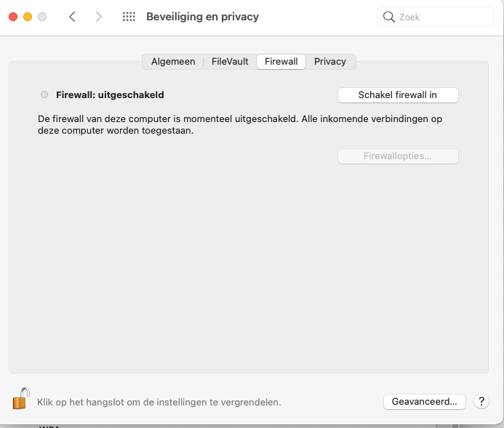Switch to the Algemeen tab
The width and height of the screenshot is (504, 428).
pyautogui.click(x=173, y=61)
